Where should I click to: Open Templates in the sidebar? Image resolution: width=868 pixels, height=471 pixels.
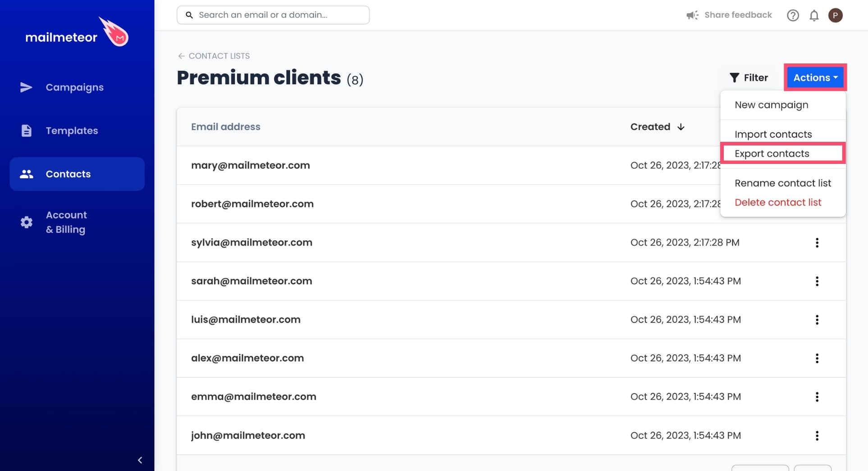coord(77,131)
